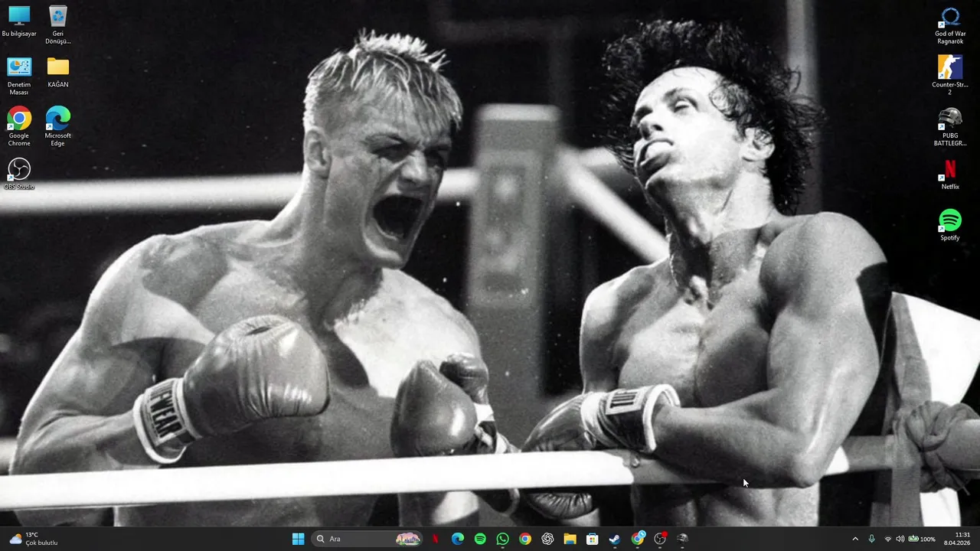Select the Bu bilgisayar desktop icon
Image resolution: width=980 pixels, height=551 pixels.
19,21
